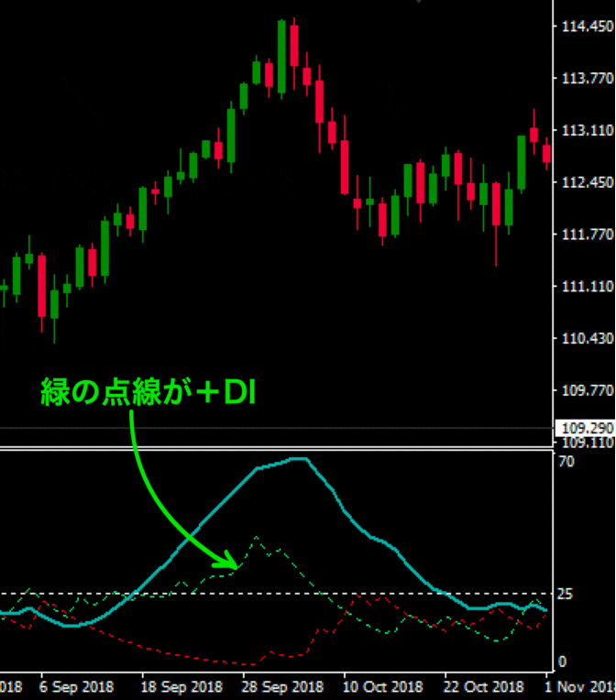Click the 110.430 price scale label
The height and width of the screenshot is (700, 616).
(586, 339)
